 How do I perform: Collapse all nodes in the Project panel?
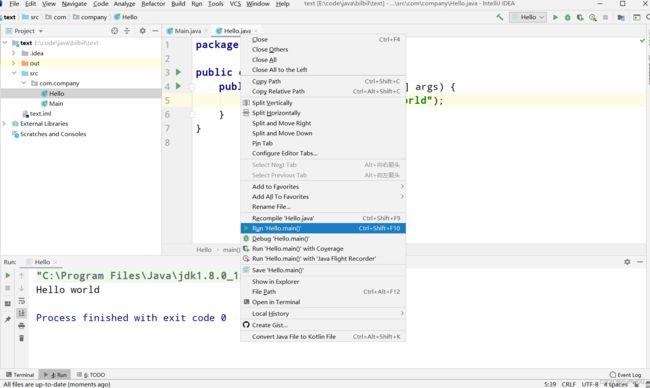point(127,31)
